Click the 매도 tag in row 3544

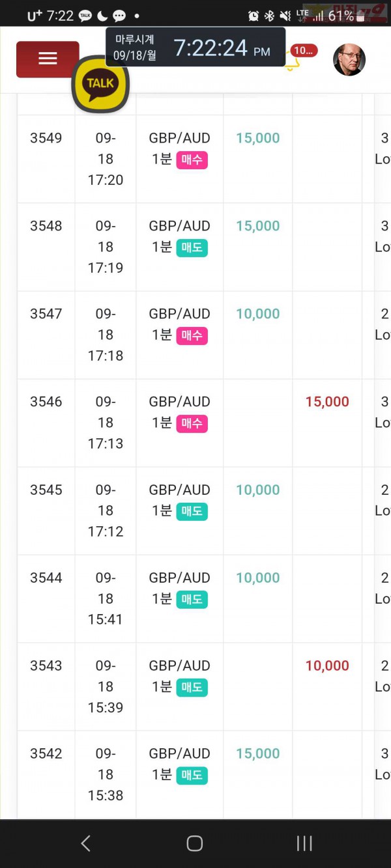(192, 599)
